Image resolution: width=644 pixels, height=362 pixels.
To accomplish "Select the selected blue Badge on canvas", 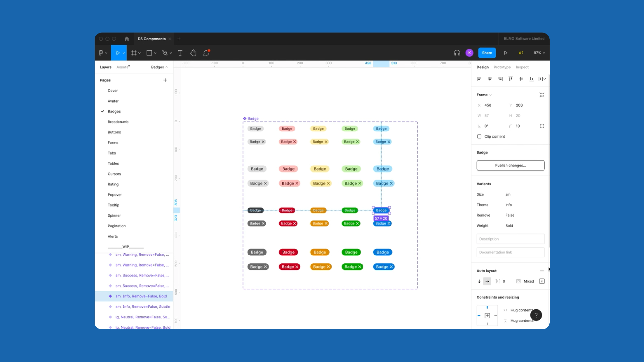I will click(x=381, y=210).
